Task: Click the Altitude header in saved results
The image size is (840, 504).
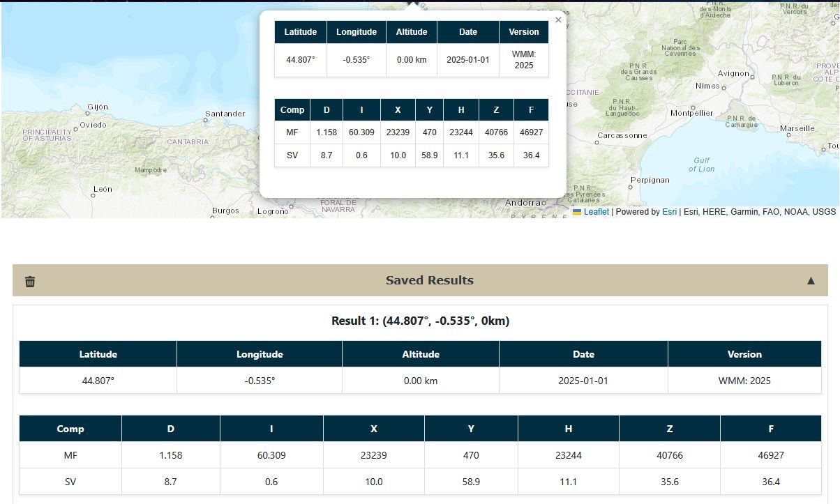Action: tap(421, 354)
